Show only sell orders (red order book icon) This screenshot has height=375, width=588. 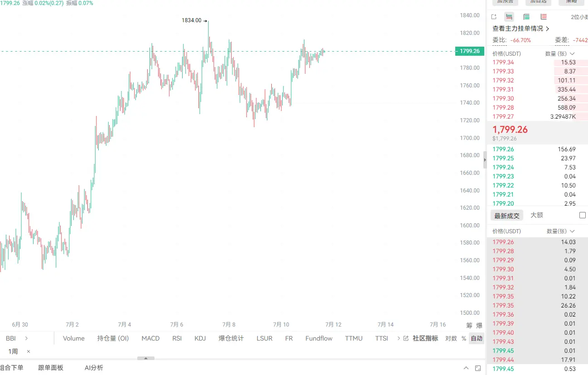(544, 17)
